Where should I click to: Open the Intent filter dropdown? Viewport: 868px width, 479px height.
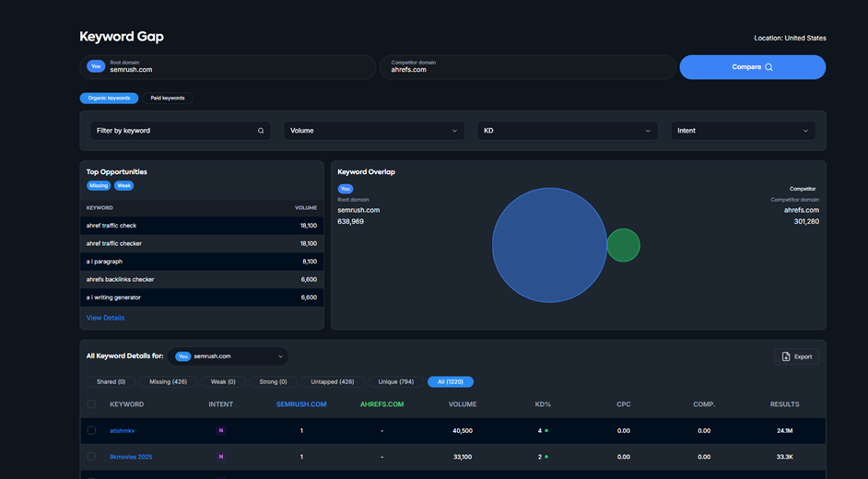[743, 131]
